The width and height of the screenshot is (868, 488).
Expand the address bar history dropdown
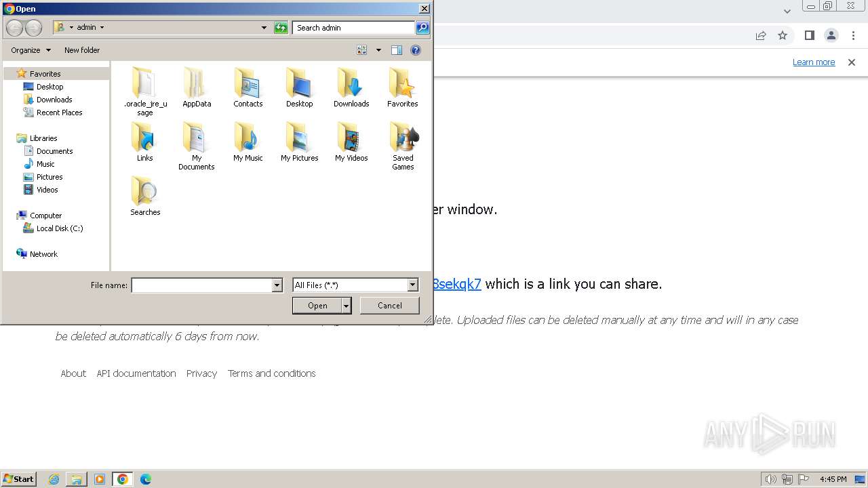[264, 28]
